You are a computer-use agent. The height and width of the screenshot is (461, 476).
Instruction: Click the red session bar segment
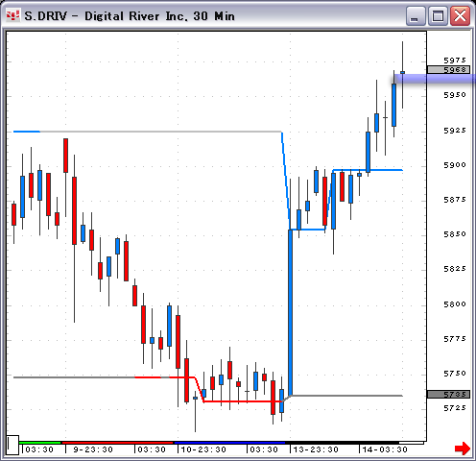[117, 443]
